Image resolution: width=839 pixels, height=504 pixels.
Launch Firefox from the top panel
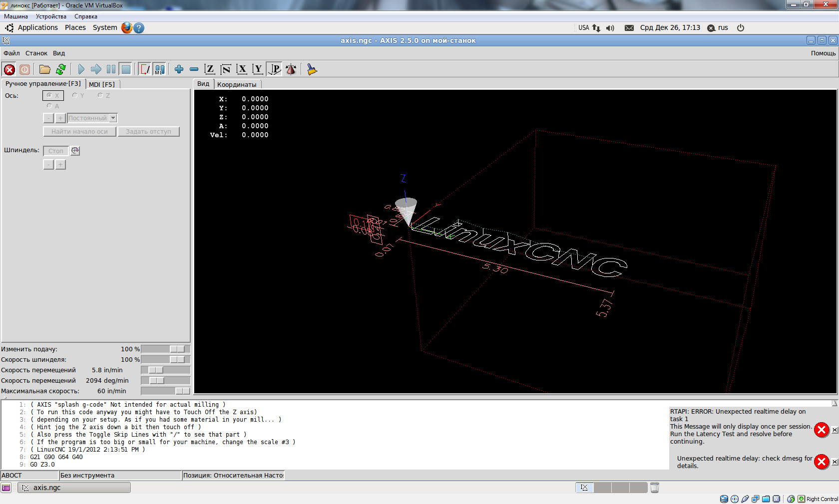(x=127, y=28)
